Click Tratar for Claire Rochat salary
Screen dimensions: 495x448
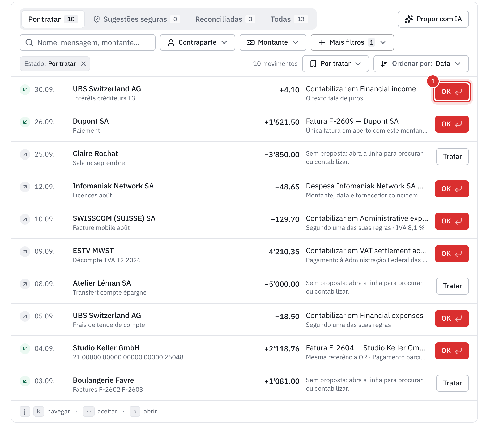click(x=452, y=157)
